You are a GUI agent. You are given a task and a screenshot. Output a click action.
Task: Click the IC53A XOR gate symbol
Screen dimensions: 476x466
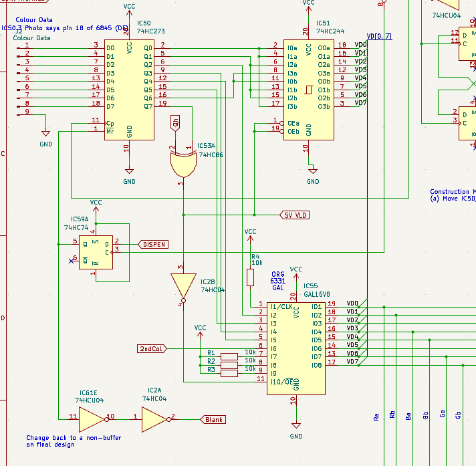[x=183, y=164]
